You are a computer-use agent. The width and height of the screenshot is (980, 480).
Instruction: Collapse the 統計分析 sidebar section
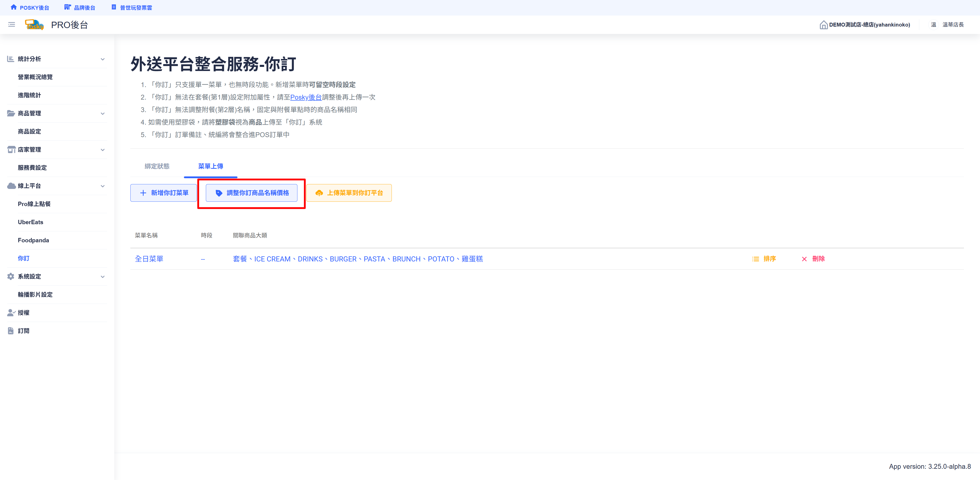click(x=102, y=59)
